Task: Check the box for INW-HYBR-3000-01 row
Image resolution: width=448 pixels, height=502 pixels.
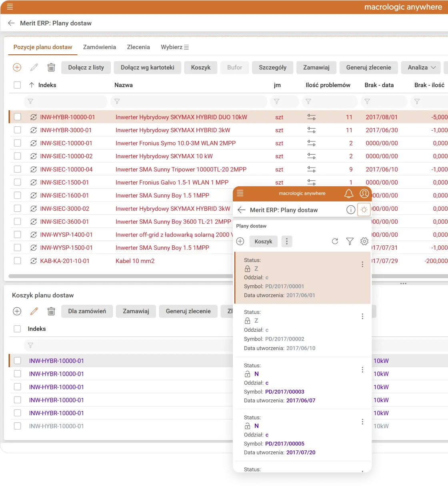Action: click(x=18, y=130)
